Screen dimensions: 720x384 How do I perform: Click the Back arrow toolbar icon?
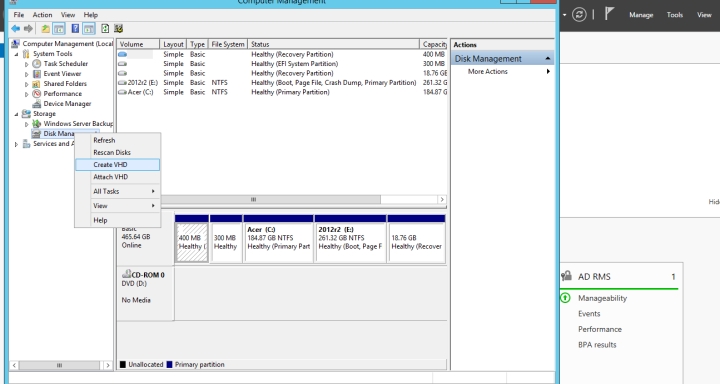point(16,29)
